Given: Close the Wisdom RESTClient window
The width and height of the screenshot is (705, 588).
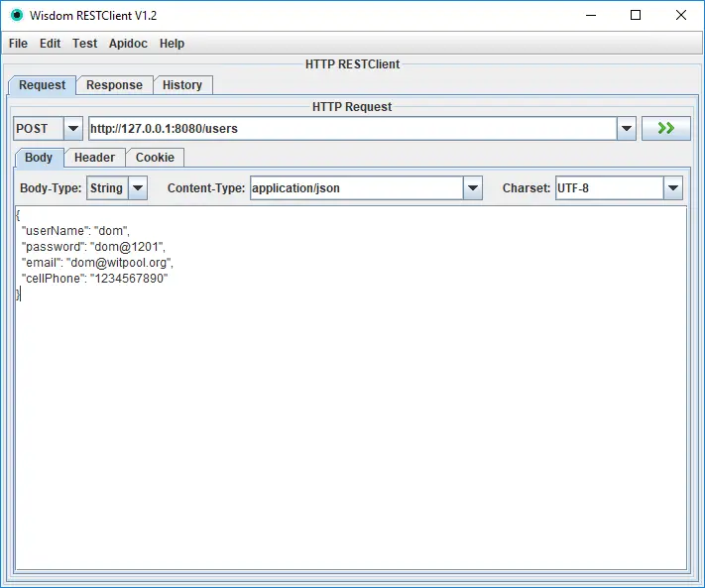Looking at the screenshot, I should [681, 15].
